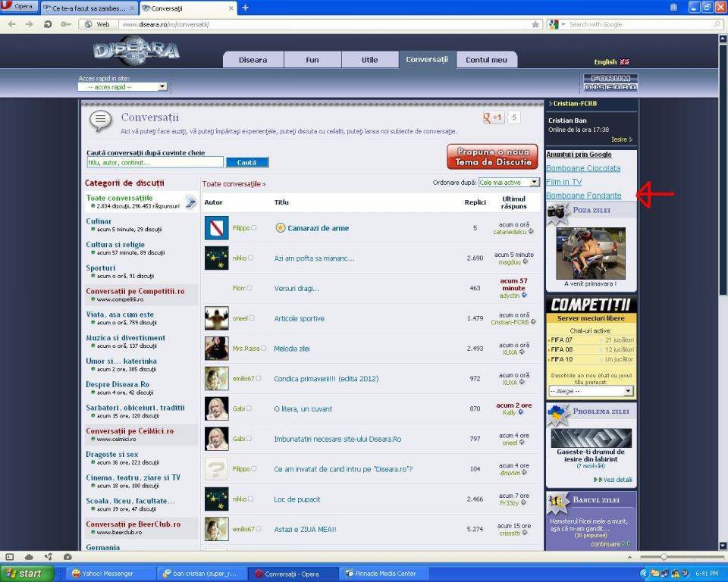Open the Trashcan closed tabs icon
Image resolution: width=728 pixels, height=582 pixels.
[x=673, y=7]
